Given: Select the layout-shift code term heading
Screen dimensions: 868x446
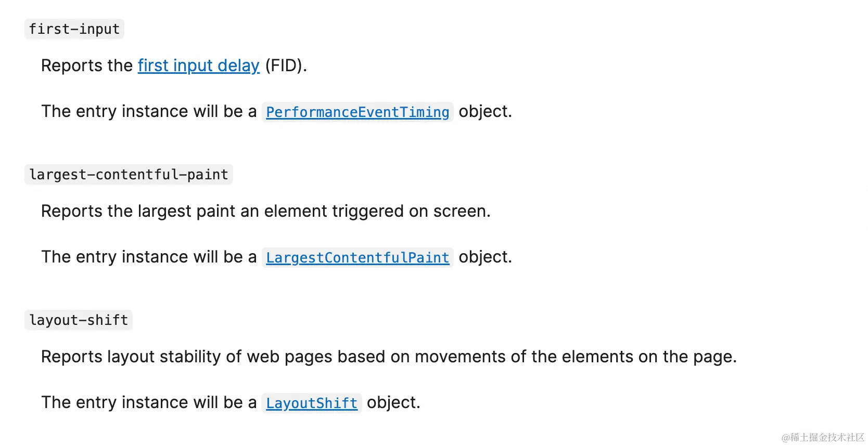Looking at the screenshot, I should tap(79, 320).
